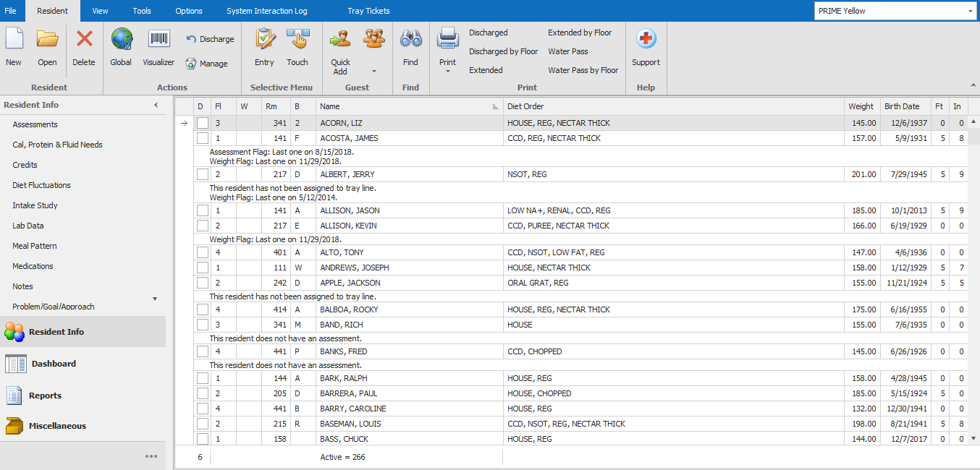Delete resident using the red X icon
Screen dimensions: 980x470
pyautogui.click(x=85, y=40)
